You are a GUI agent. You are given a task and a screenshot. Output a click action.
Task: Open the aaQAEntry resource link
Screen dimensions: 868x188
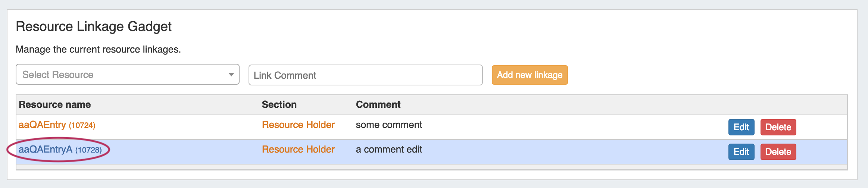(x=42, y=125)
